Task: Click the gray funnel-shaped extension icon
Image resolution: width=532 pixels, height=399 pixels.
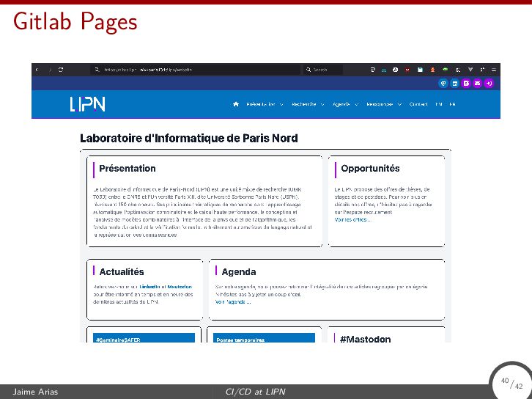Action: 470,70
